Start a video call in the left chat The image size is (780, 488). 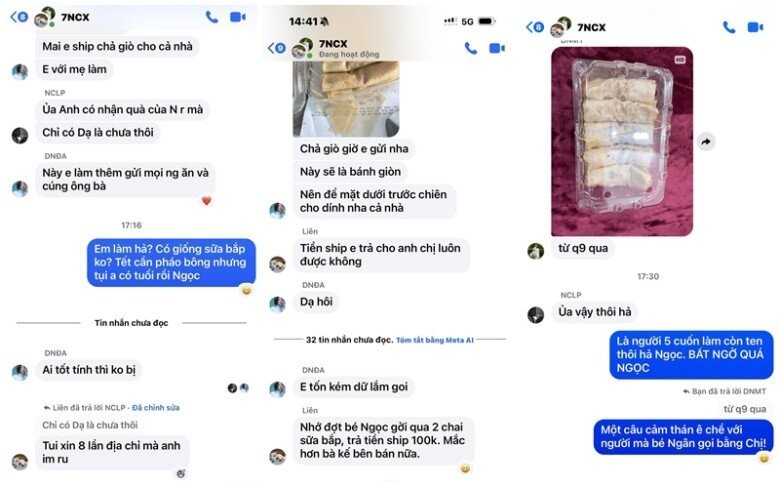238,17
